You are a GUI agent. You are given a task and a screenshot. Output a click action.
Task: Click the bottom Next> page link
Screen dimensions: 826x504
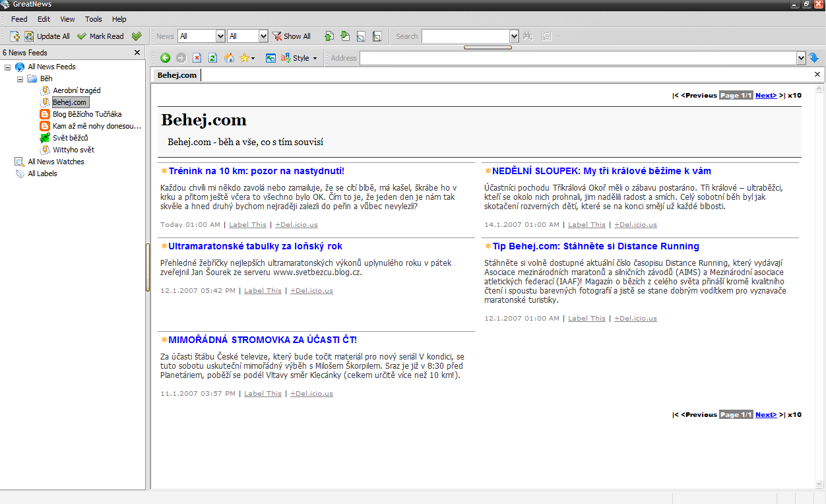pyautogui.click(x=766, y=414)
